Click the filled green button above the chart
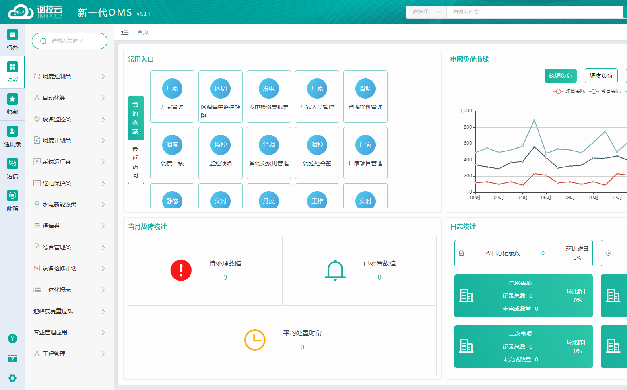This screenshot has height=390, width=627. 561,76
